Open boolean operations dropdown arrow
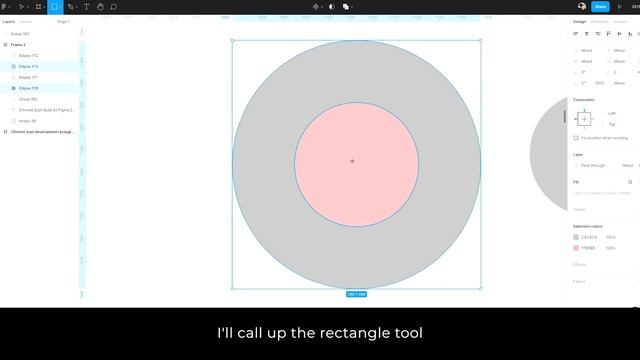The width and height of the screenshot is (640, 360). [x=352, y=7]
